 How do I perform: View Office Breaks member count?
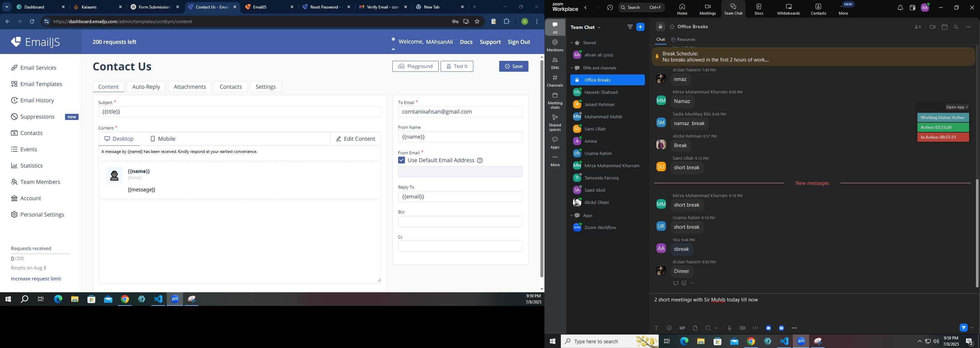point(918,27)
